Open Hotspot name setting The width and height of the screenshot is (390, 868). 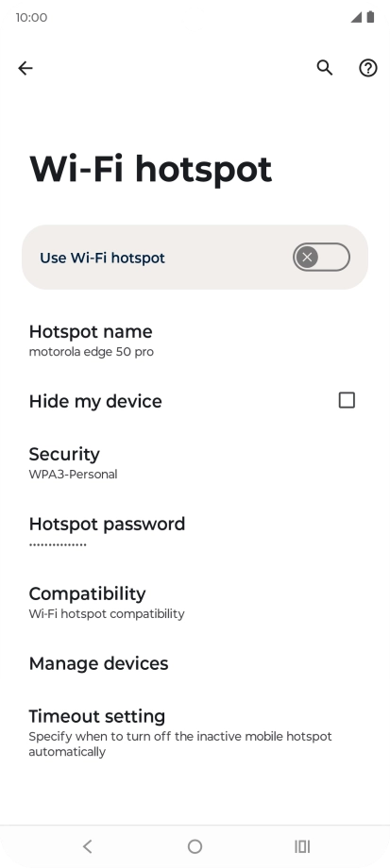pyautogui.click(x=195, y=340)
